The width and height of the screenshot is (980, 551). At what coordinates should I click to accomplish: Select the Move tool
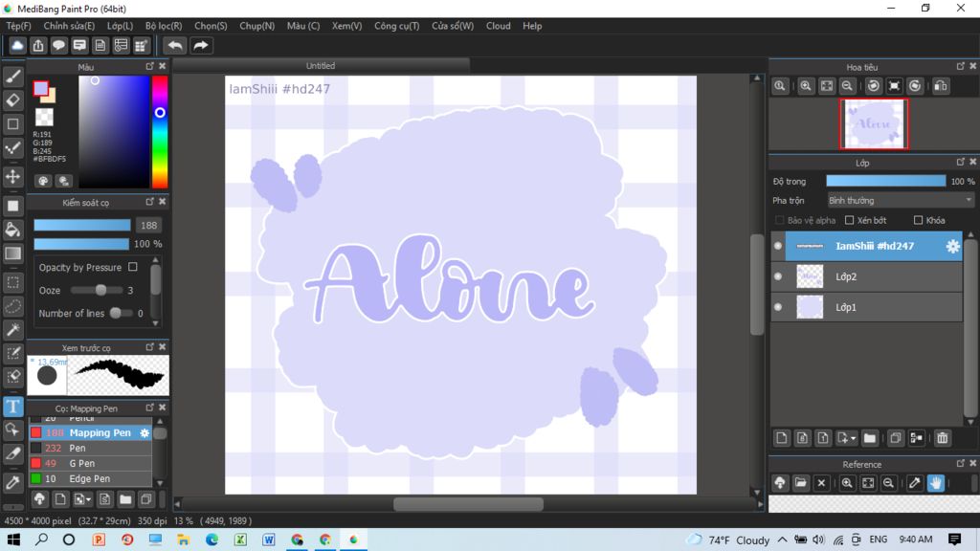12,177
